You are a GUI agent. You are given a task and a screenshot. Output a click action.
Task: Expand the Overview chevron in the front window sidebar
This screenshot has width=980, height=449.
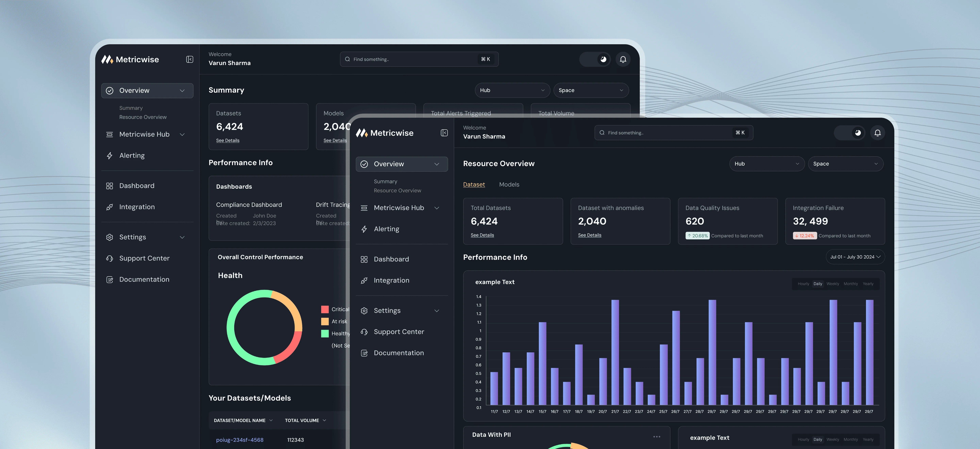point(437,164)
